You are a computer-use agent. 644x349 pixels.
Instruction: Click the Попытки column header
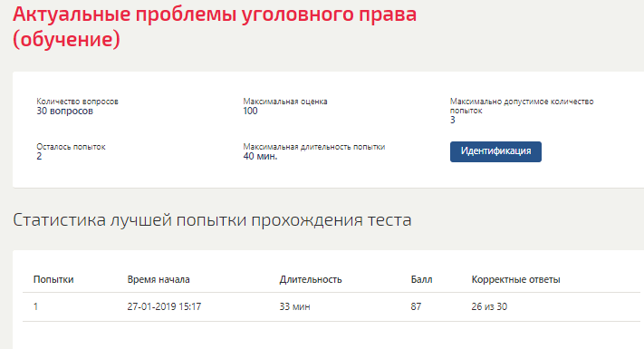tap(53, 279)
